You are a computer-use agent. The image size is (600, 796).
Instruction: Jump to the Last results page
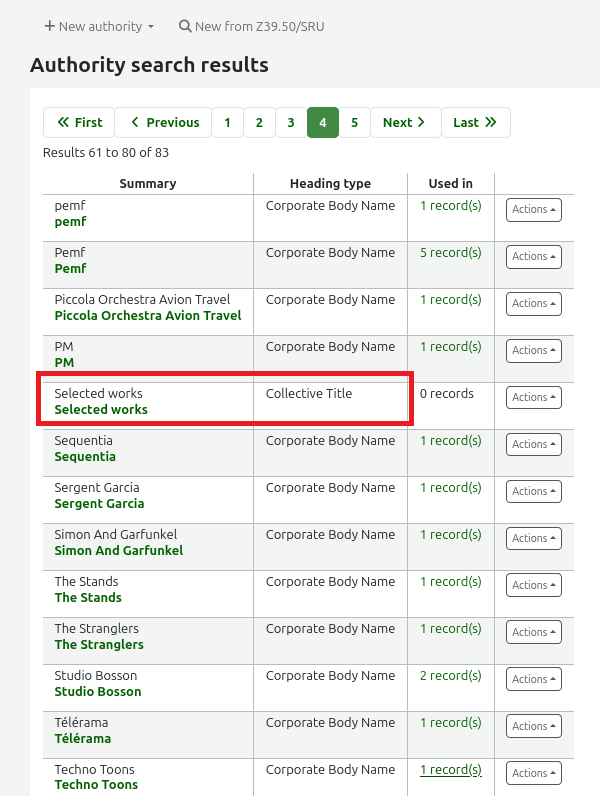pos(475,122)
